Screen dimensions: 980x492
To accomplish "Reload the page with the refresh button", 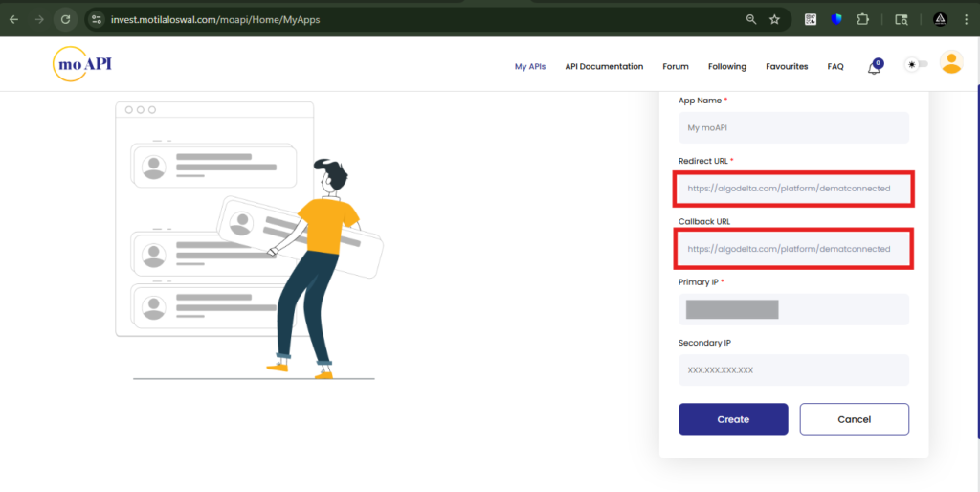I will pyautogui.click(x=65, y=19).
